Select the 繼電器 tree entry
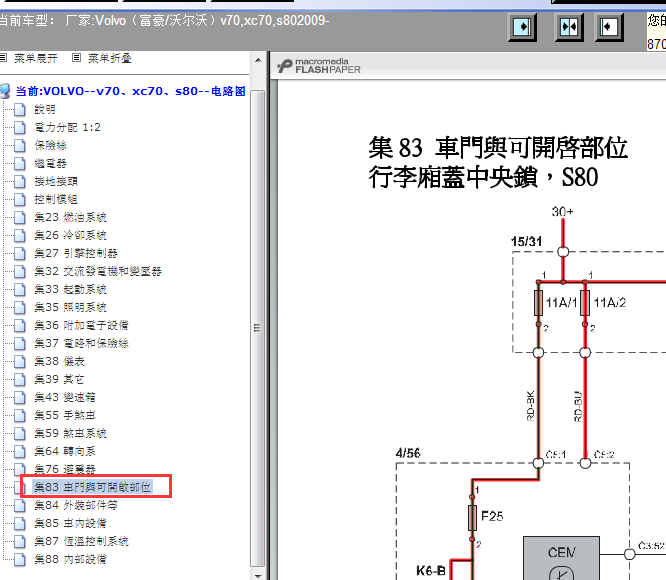This screenshot has width=666, height=580. point(51,163)
